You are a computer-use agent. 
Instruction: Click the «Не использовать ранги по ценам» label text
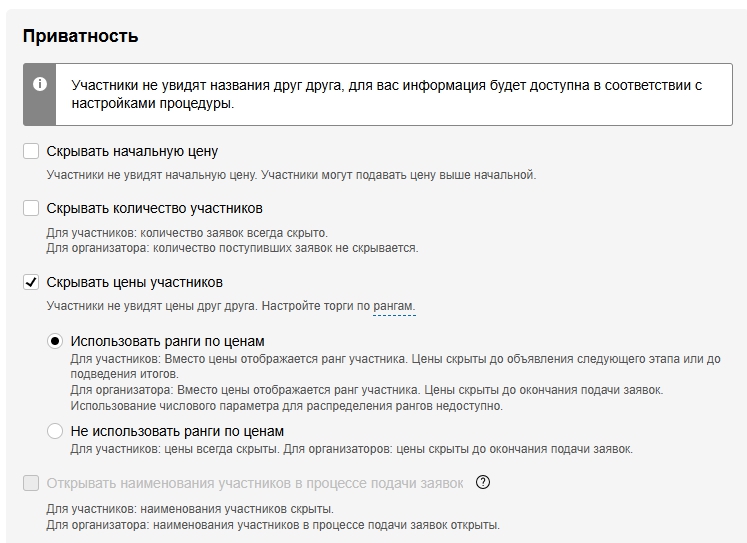pyautogui.click(x=177, y=431)
